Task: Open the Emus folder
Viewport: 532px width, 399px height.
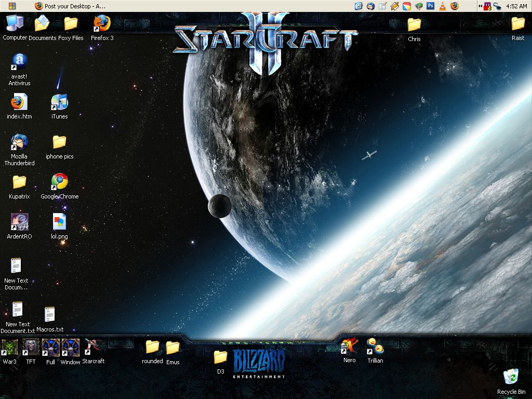Action: tap(172, 352)
